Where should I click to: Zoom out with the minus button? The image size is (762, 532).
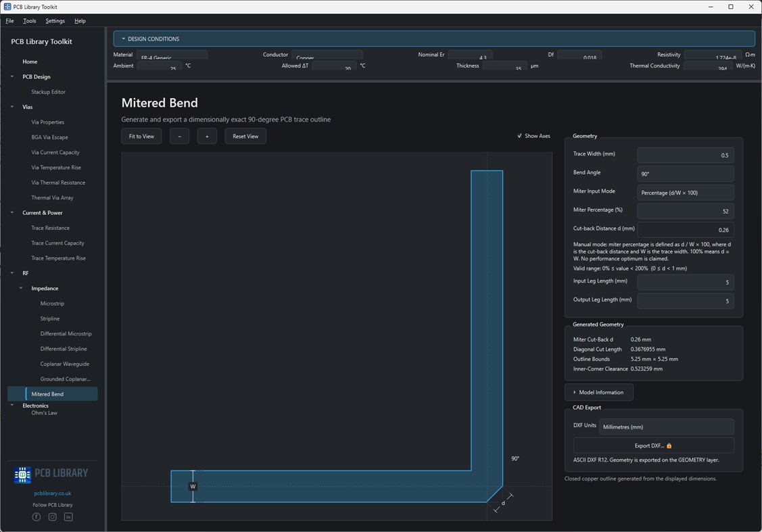[179, 137]
